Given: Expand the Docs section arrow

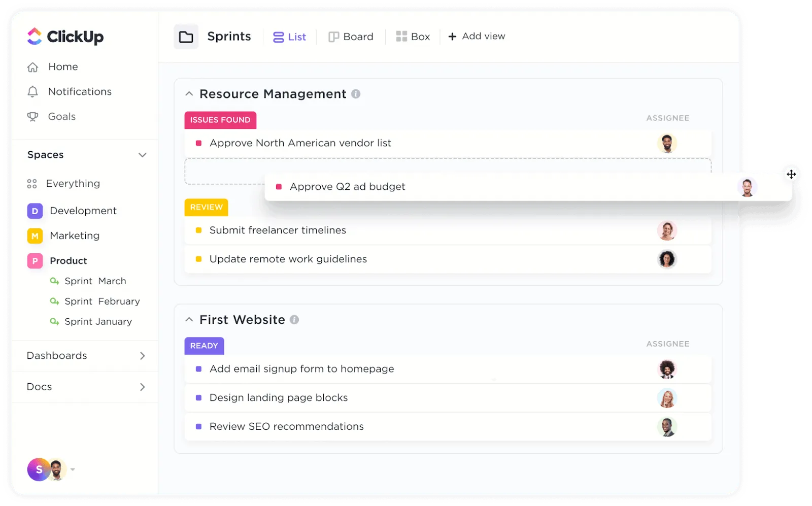Looking at the screenshot, I should click(143, 387).
